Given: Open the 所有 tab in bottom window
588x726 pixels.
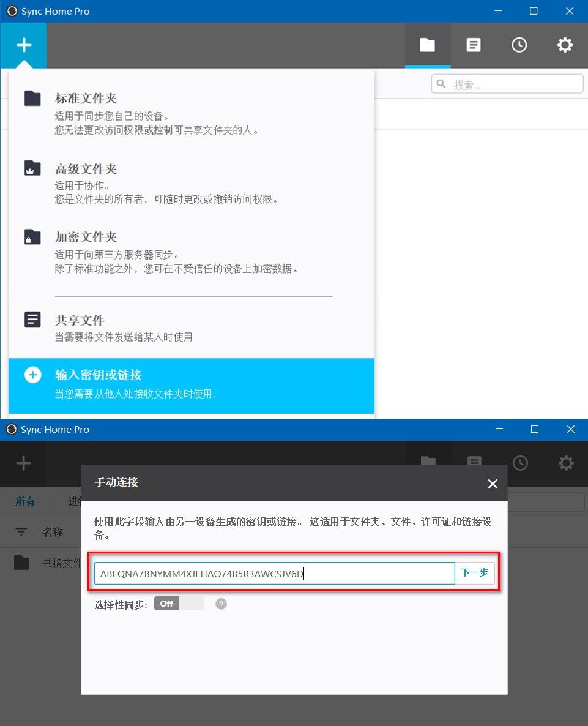Looking at the screenshot, I should click(25, 501).
